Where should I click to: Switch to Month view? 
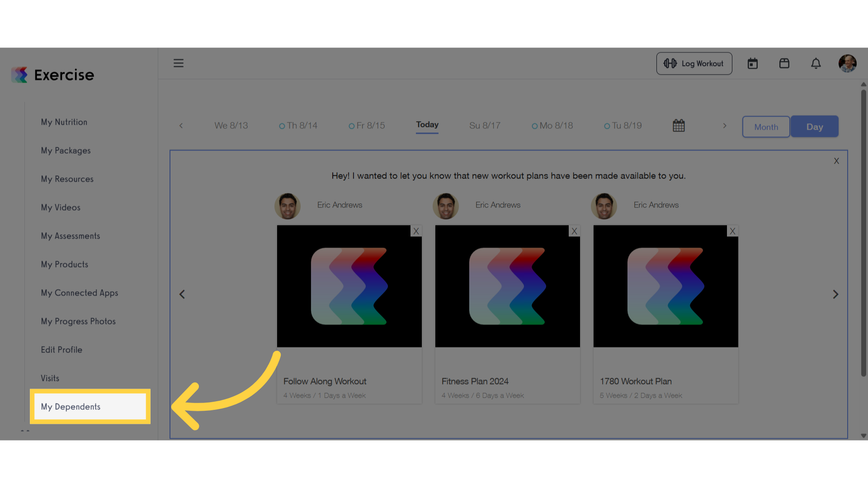point(766,127)
